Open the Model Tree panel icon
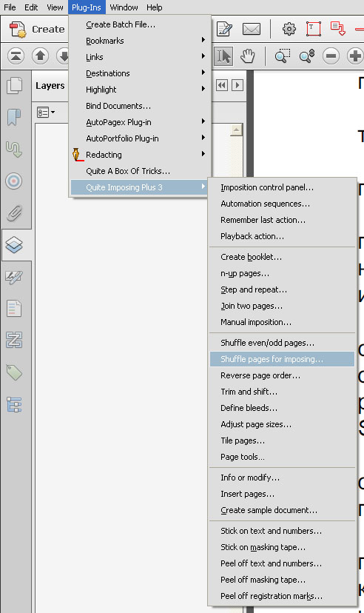Screen dimensions: 364x613 click(14, 405)
